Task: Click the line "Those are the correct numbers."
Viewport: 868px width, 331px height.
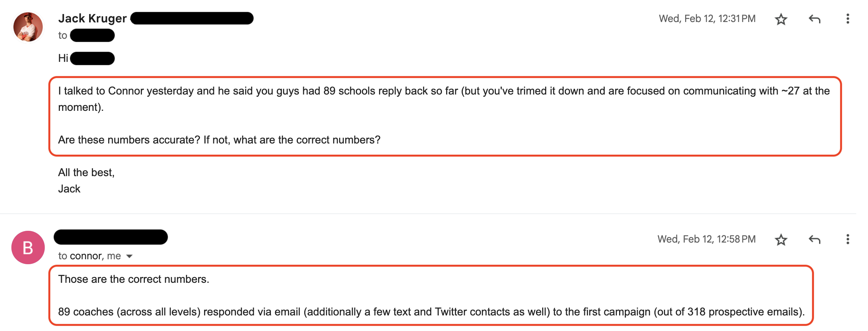Action: tap(134, 279)
